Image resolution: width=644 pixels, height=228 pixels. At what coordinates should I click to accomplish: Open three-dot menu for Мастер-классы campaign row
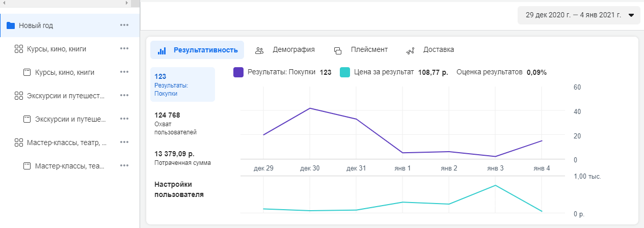click(x=124, y=142)
